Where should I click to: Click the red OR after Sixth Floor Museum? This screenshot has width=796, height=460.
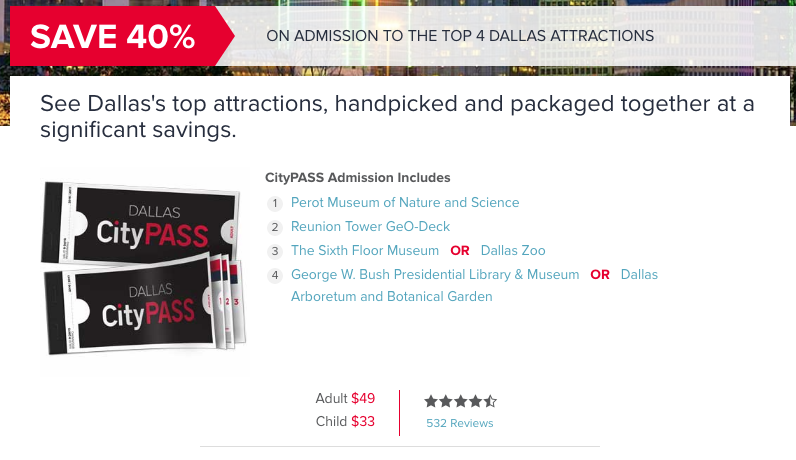(459, 251)
